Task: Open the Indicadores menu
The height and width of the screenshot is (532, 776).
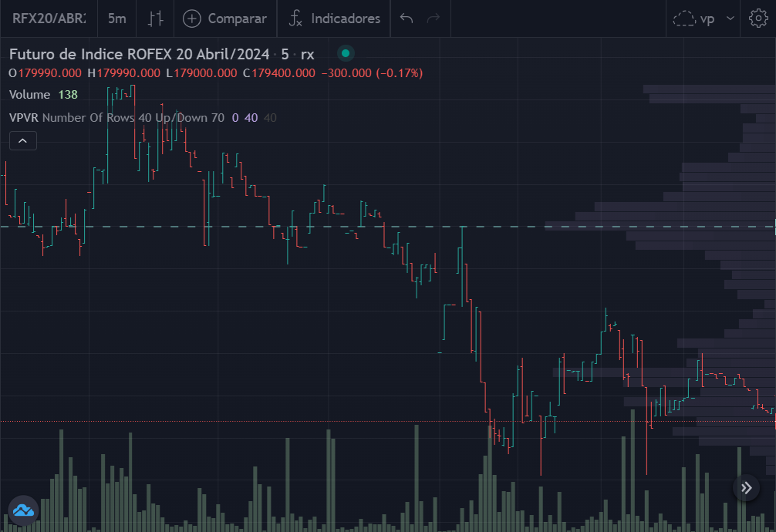Action: click(334, 19)
